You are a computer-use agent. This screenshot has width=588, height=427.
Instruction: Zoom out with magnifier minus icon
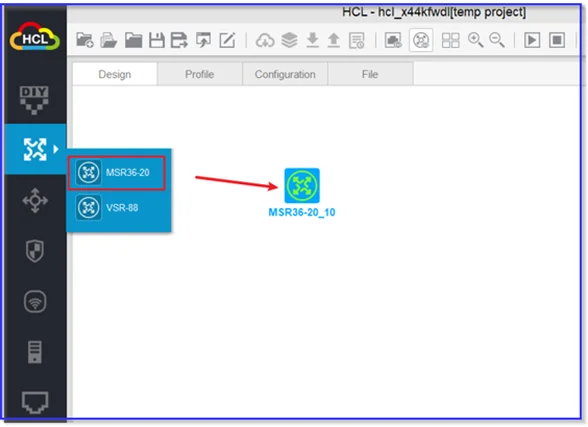pyautogui.click(x=497, y=40)
